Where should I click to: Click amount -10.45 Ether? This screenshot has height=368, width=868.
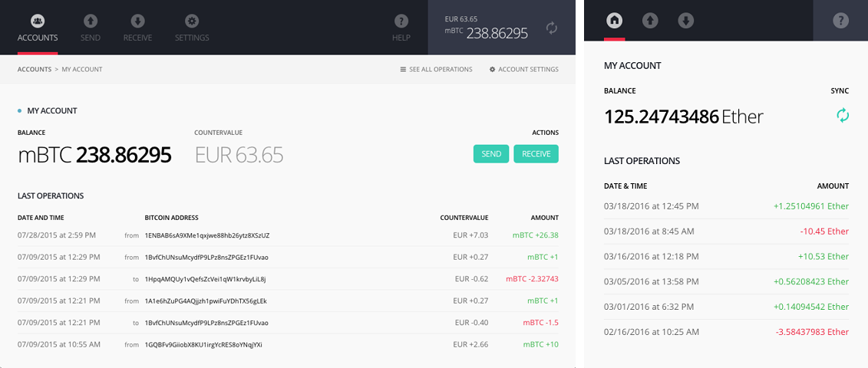[x=824, y=232]
